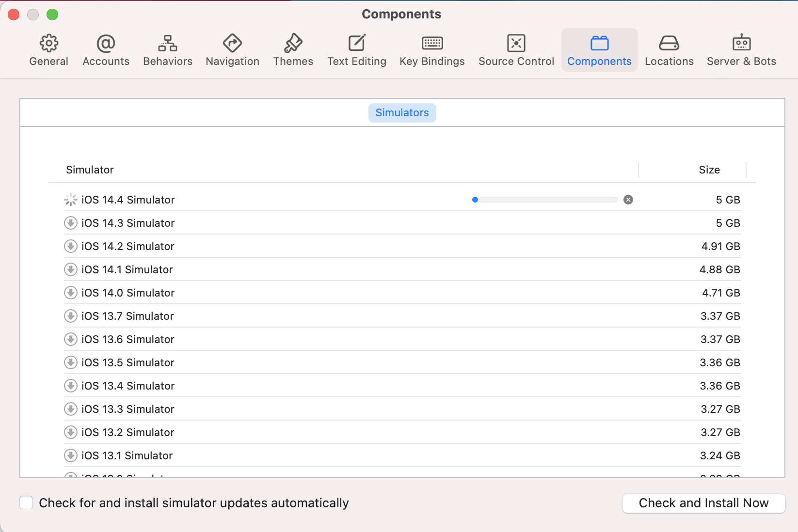Select the 3.24 GB size cell
Screen dimensions: 798x532
[x=720, y=455]
